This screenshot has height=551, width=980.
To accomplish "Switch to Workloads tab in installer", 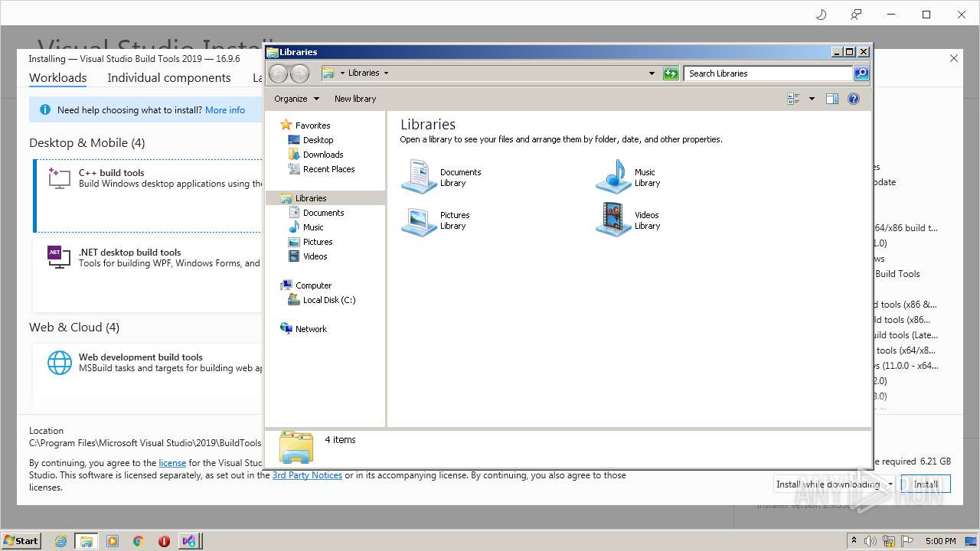I will pyautogui.click(x=57, y=78).
